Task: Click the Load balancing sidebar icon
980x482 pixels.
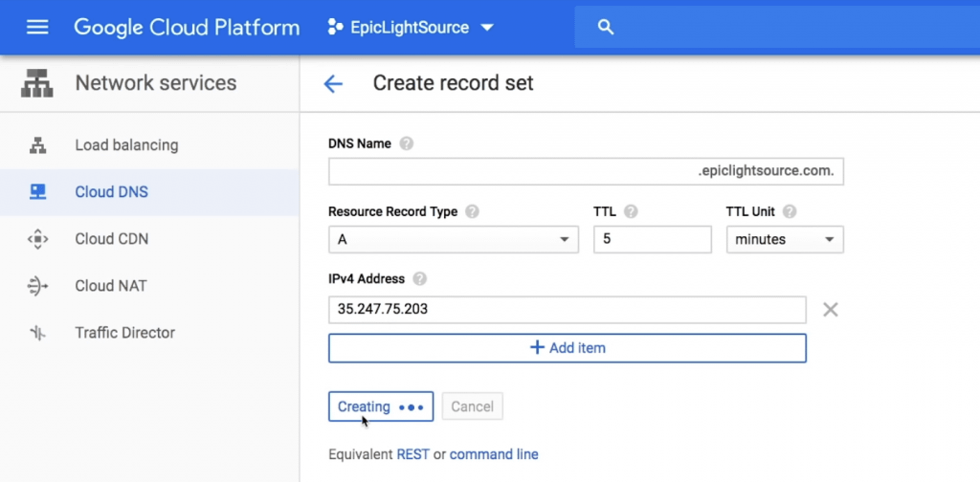Action: [x=37, y=145]
